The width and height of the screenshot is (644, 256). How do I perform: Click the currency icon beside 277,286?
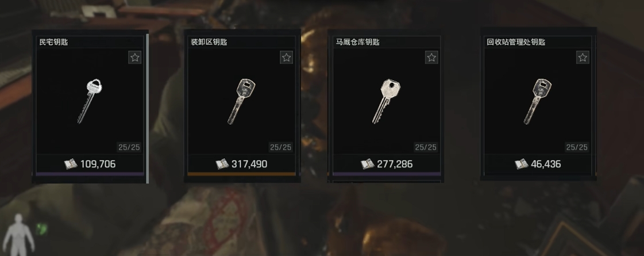pos(367,164)
